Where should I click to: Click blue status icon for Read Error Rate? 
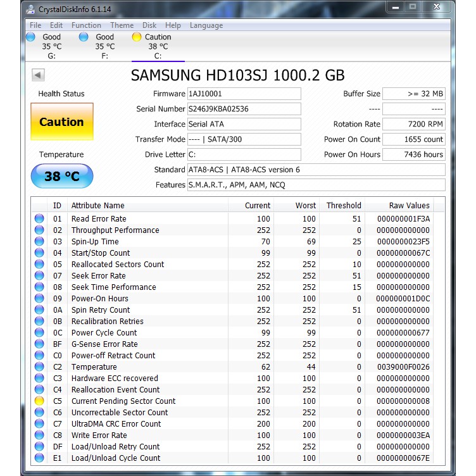39,219
